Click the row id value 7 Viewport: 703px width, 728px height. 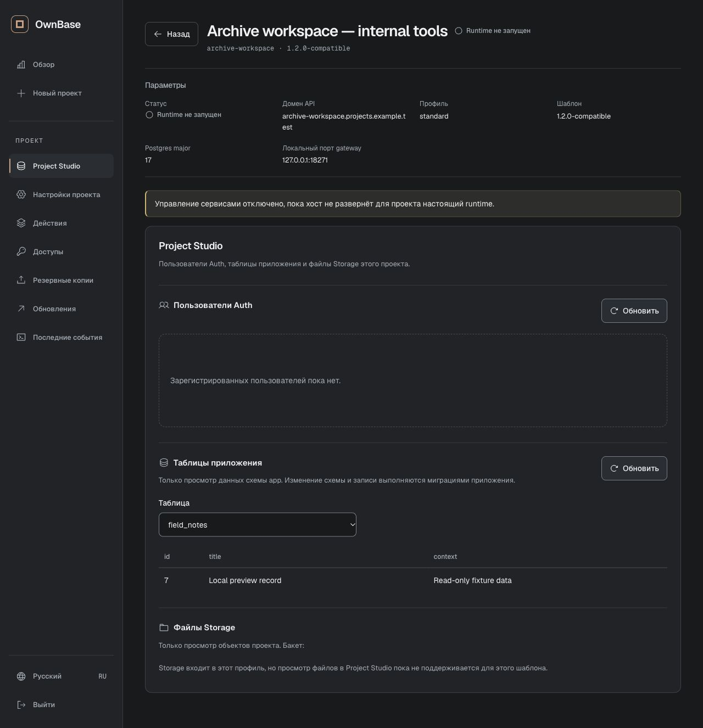click(166, 581)
